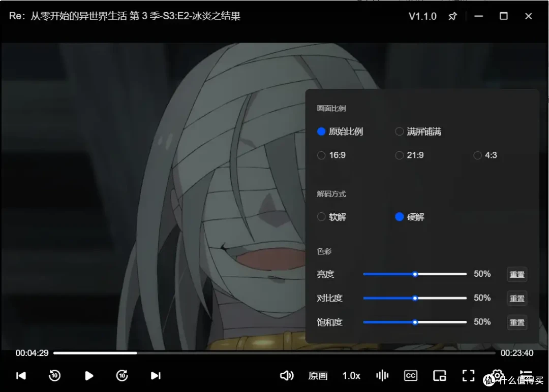This screenshot has height=392, width=549.
Task: Choose the 21:9 aspect ratio
Action: [x=409, y=155]
